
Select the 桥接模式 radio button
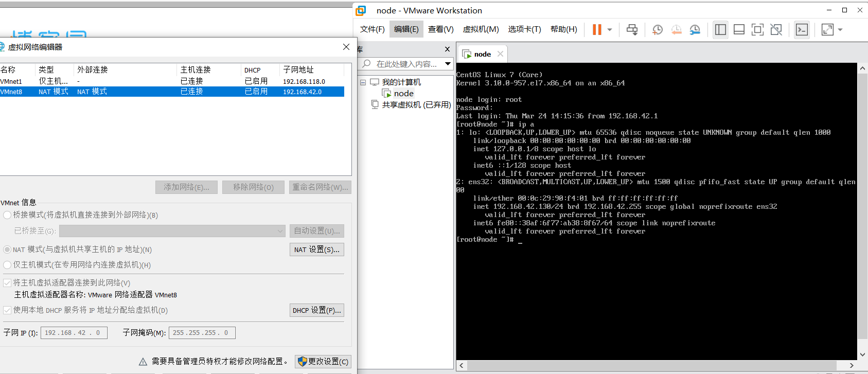click(7, 215)
